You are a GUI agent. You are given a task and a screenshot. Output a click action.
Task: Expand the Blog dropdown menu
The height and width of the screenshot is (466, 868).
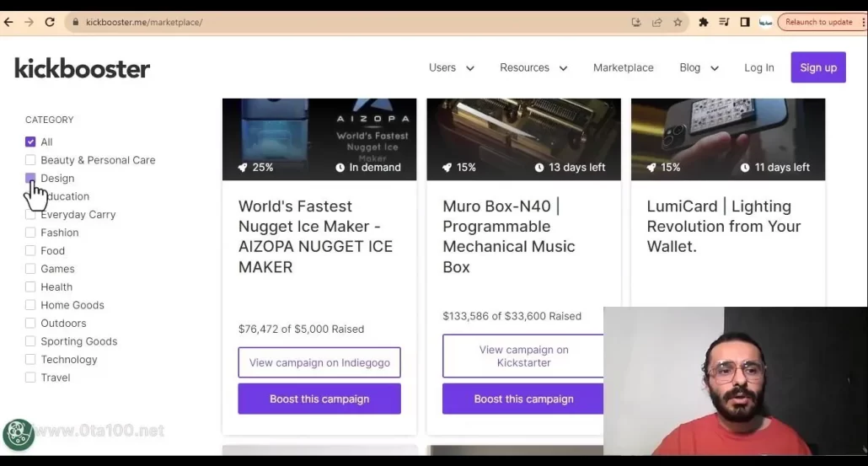click(699, 68)
